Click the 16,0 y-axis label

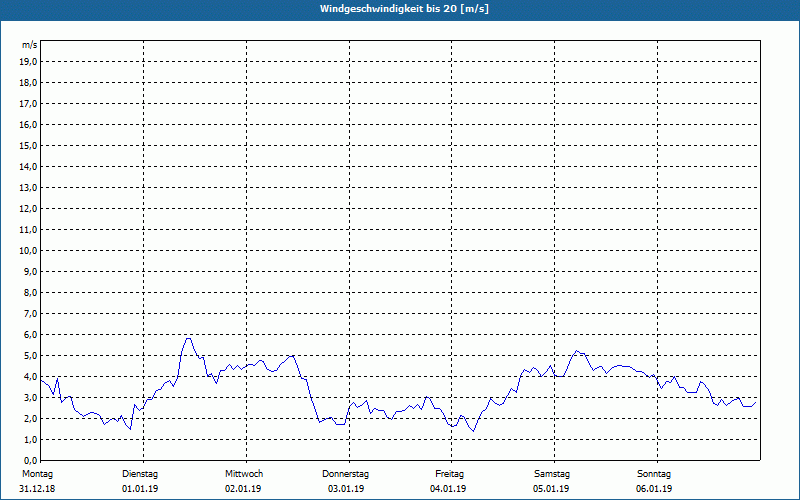[28, 124]
